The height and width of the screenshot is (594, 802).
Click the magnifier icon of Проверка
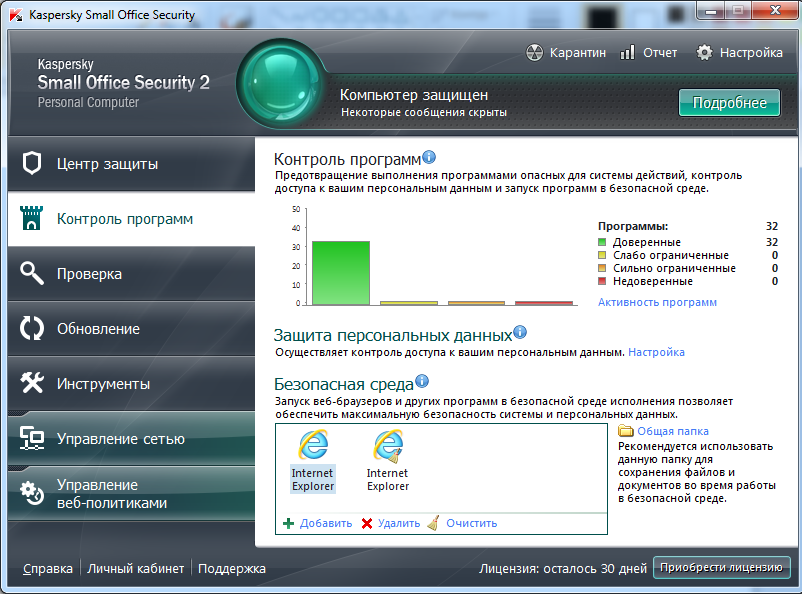(32, 273)
